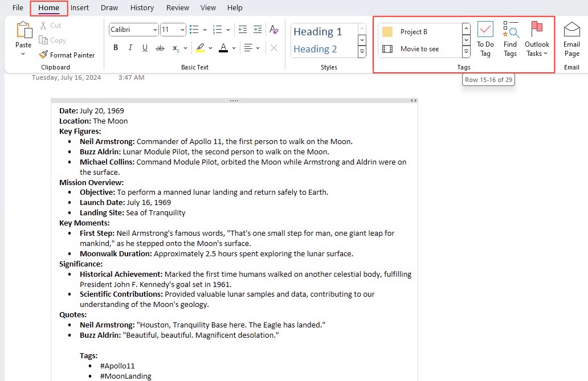Open the File menu
This screenshot has height=381, width=588.
point(18,8)
